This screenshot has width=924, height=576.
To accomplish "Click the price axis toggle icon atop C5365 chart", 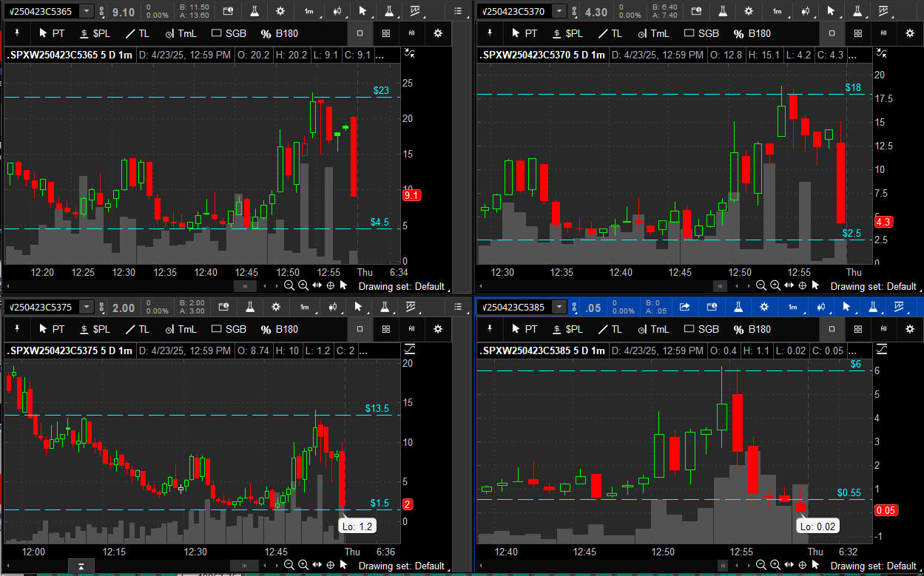I will pyautogui.click(x=409, y=53).
